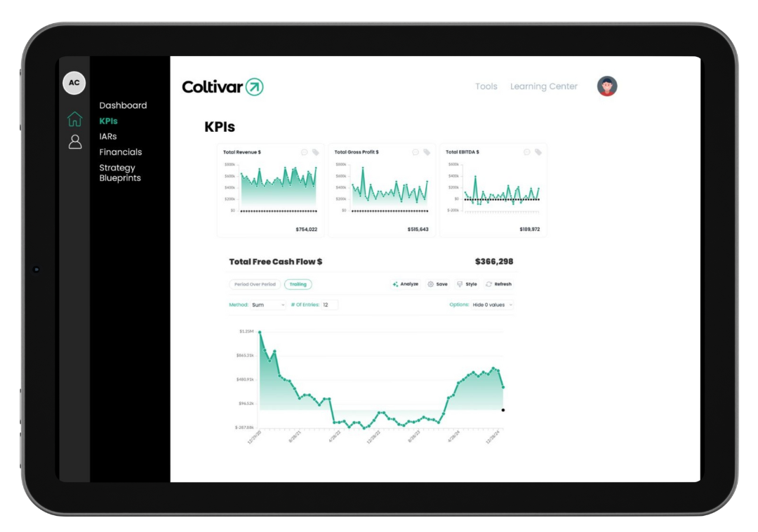Click the $754,022 revenue total
Image resolution: width=758 pixels, height=532 pixels.
[x=307, y=229]
